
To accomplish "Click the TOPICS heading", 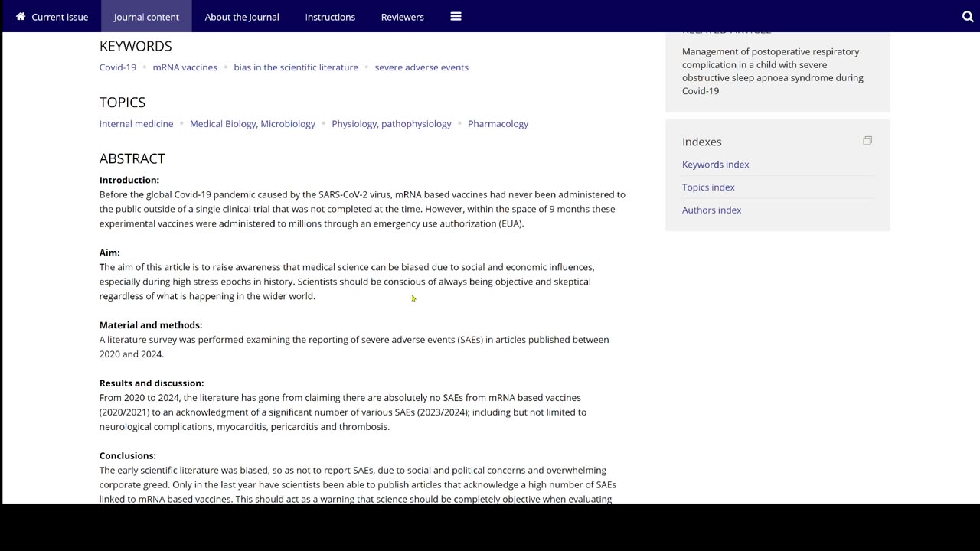I will (122, 103).
